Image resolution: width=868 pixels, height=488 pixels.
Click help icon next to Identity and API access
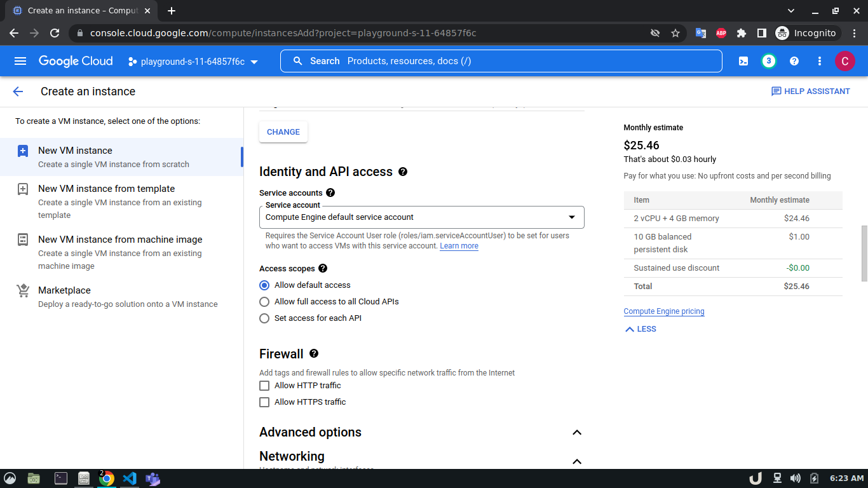pos(402,172)
